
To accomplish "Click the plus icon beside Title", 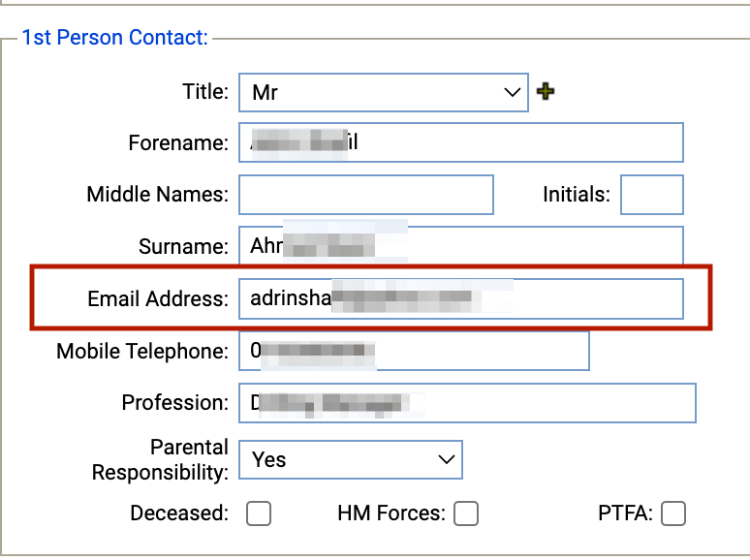I will pos(546,92).
